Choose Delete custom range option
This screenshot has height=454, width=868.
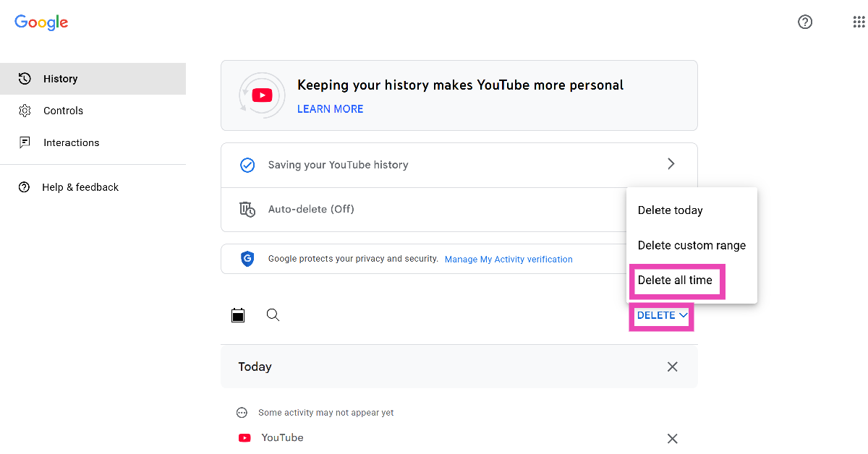click(692, 246)
